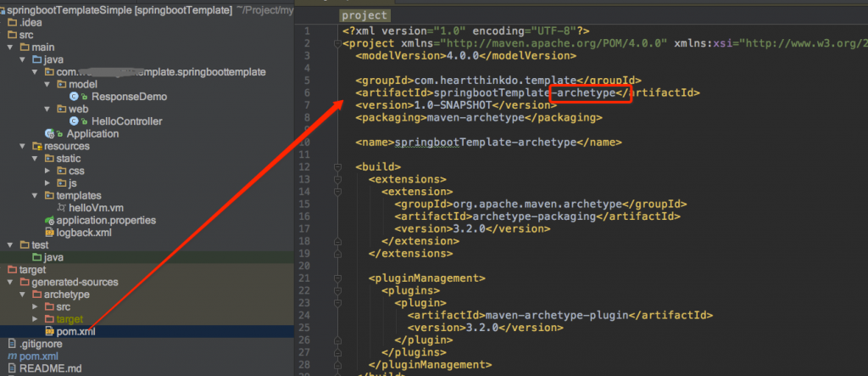Click the project breadcrumb label
868x376 pixels.
click(x=364, y=15)
